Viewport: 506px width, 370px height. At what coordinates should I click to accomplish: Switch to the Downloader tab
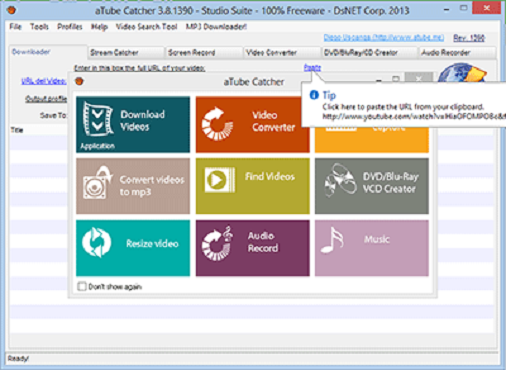point(48,52)
